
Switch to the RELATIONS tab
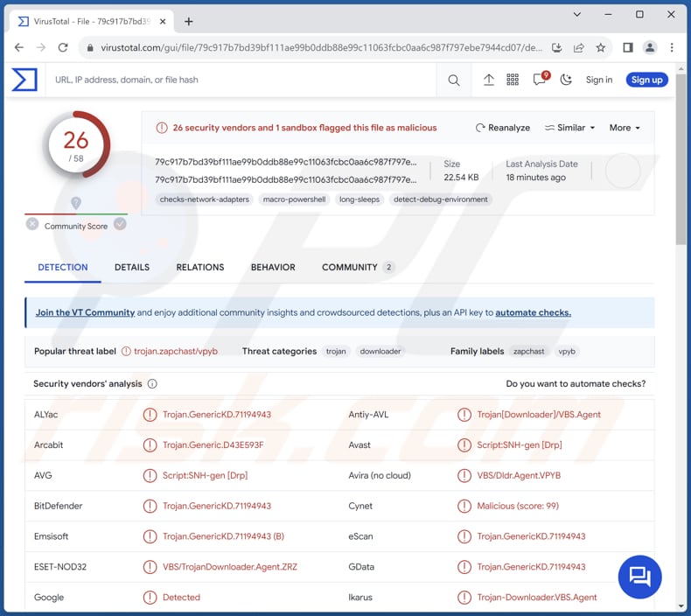(200, 267)
